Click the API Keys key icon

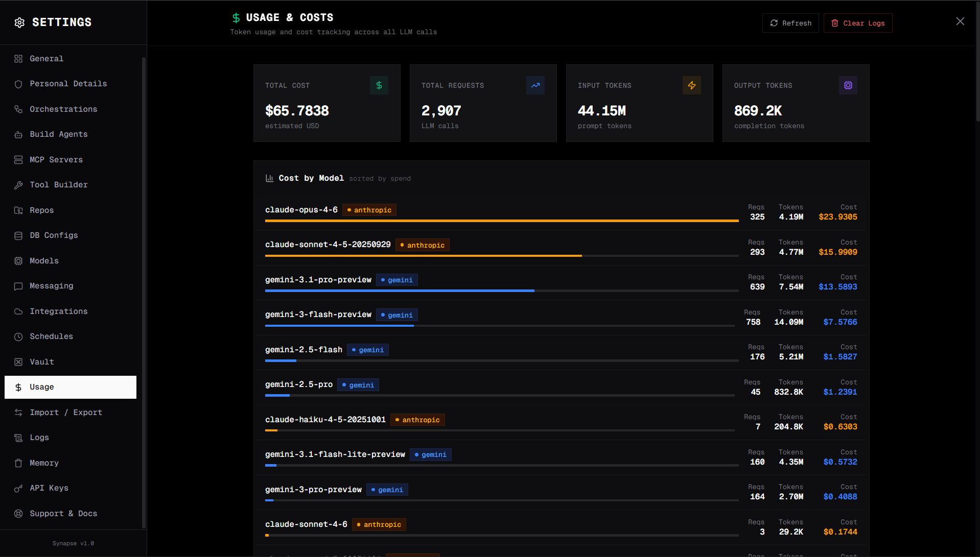(18, 489)
